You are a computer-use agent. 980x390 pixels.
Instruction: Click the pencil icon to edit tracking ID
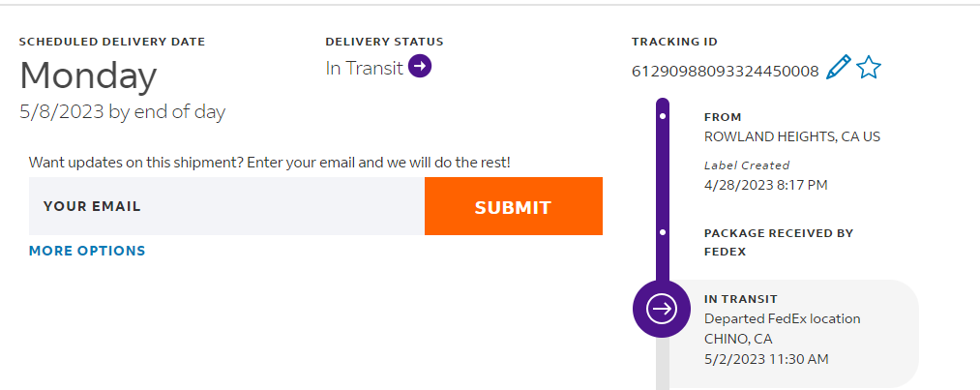839,68
